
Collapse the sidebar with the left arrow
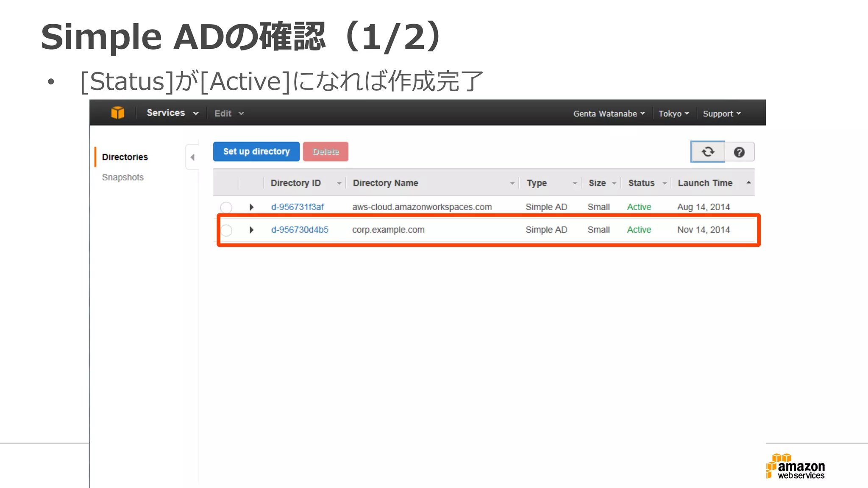192,157
